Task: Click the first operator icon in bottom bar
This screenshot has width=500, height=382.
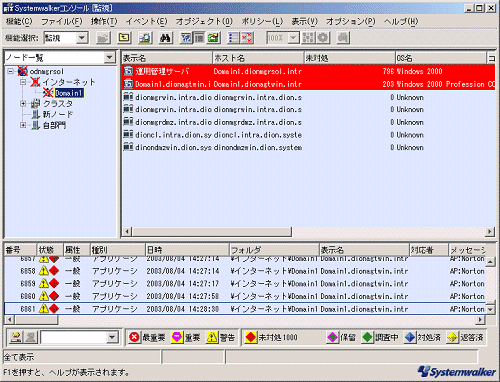Action: pos(16,337)
